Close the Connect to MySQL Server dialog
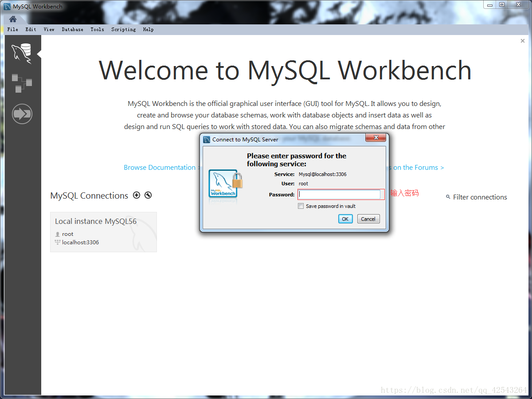The image size is (532, 399). [375, 138]
